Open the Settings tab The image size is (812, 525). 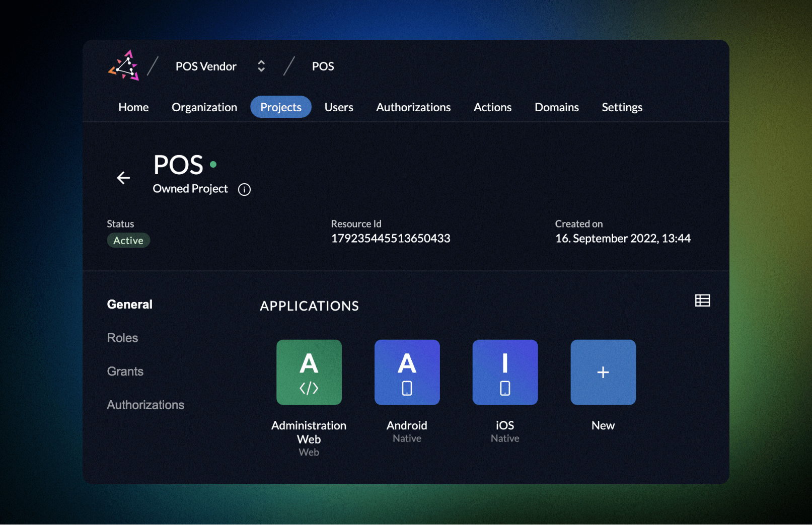coord(622,107)
